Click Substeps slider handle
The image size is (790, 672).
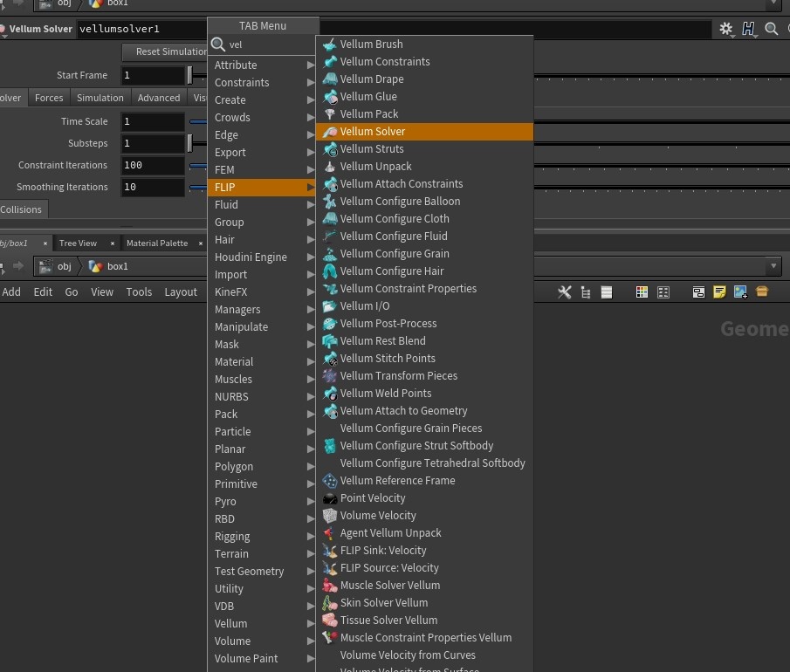190,144
